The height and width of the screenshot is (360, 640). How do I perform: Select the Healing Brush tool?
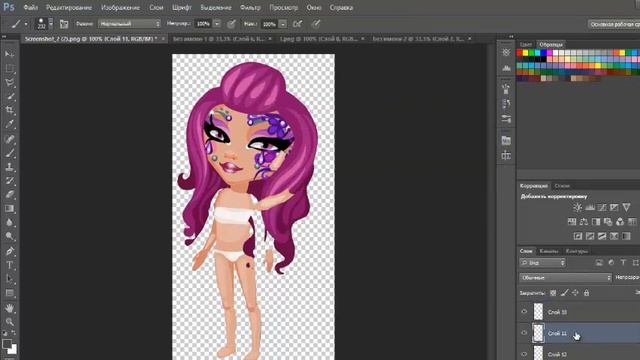[10, 139]
